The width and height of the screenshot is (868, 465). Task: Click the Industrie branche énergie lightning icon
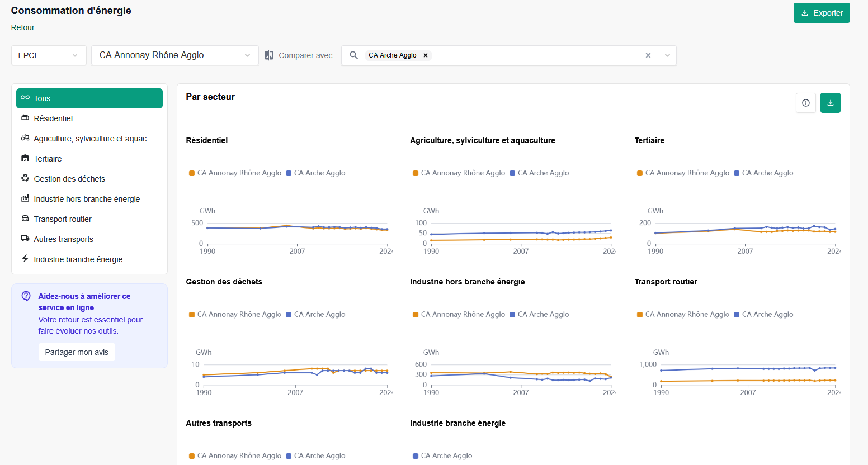[x=25, y=259]
